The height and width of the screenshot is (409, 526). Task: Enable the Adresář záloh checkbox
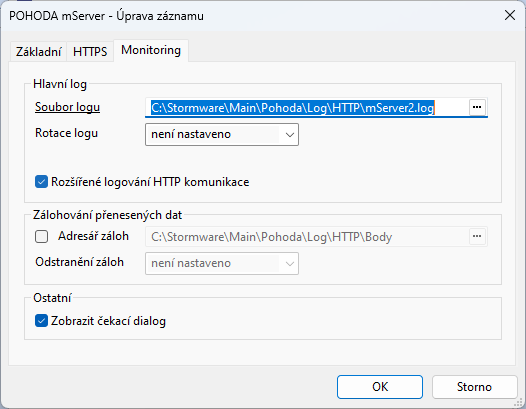(42, 236)
